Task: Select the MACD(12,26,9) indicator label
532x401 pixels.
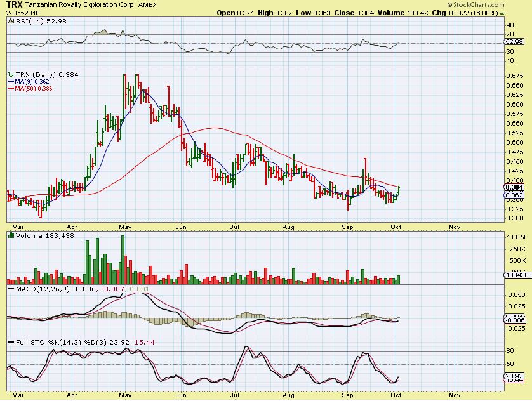Action: [x=43, y=289]
